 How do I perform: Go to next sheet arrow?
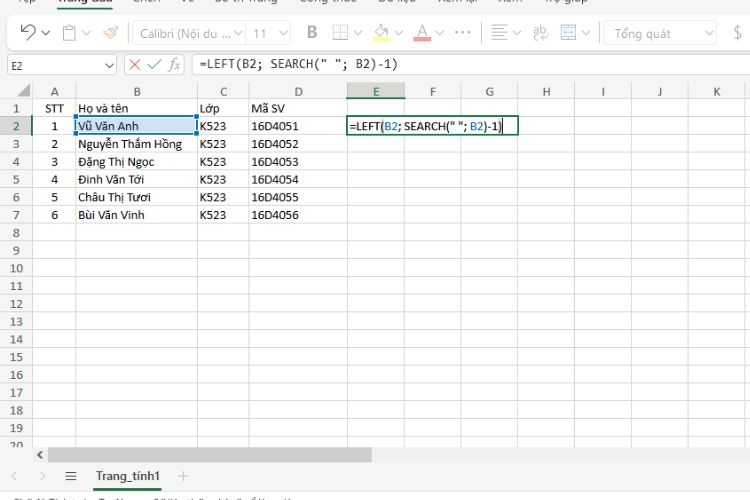pos(43,476)
